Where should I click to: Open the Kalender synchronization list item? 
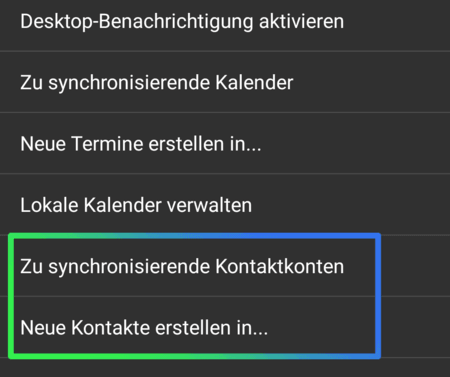tap(225, 82)
